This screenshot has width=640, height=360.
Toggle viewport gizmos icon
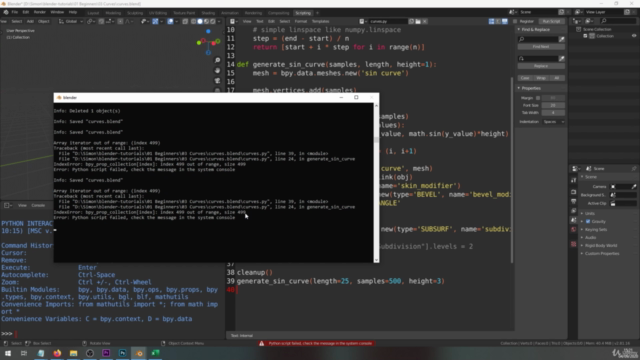pyautogui.click(x=155, y=21)
